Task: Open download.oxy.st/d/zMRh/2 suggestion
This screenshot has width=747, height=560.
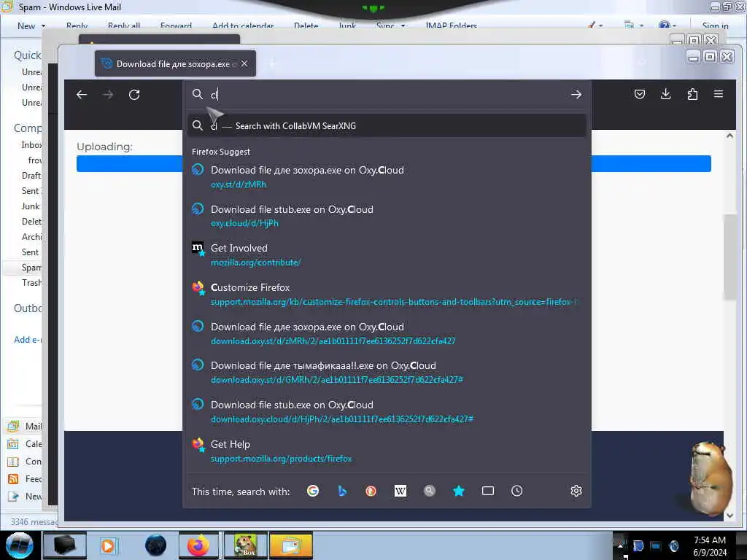Action: [387, 333]
